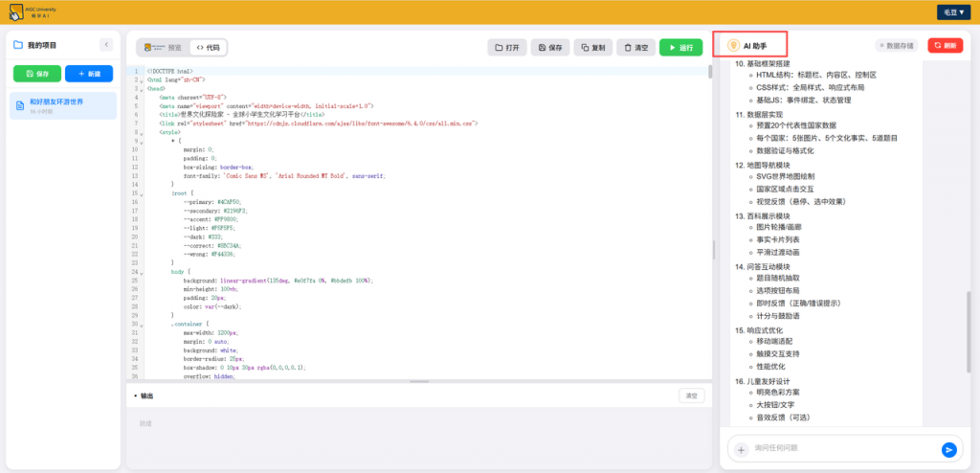Click the code editor vertical scrollbar
The width and height of the screenshot is (980, 473).
pyautogui.click(x=710, y=72)
